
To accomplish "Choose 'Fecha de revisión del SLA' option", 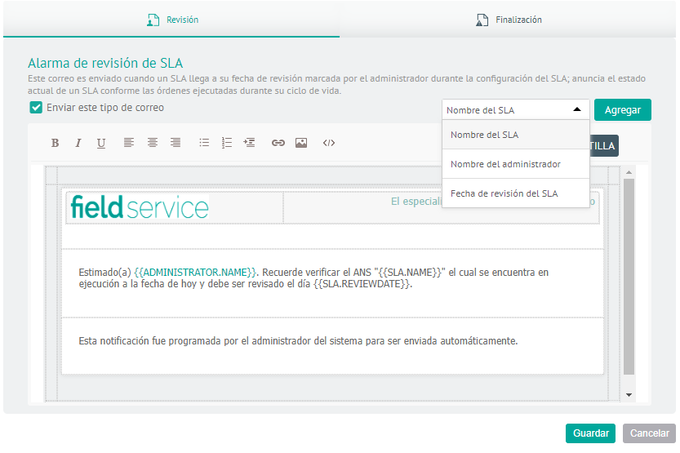I will coord(503,192).
